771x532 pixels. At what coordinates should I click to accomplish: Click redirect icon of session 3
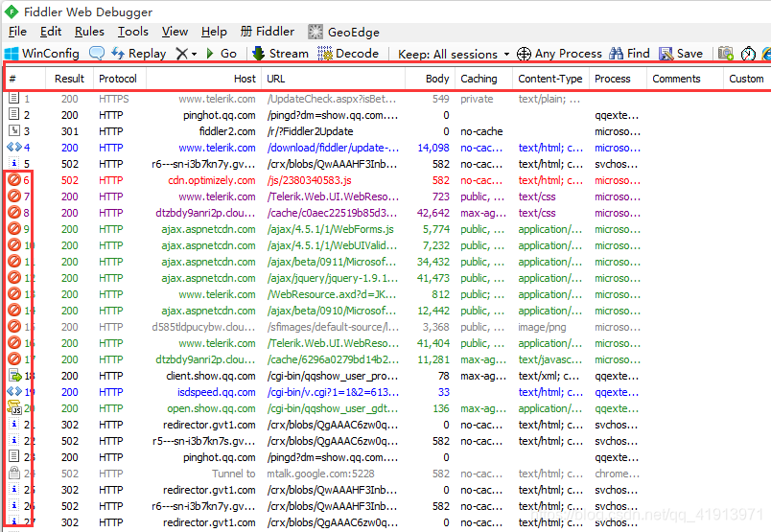pos(14,130)
